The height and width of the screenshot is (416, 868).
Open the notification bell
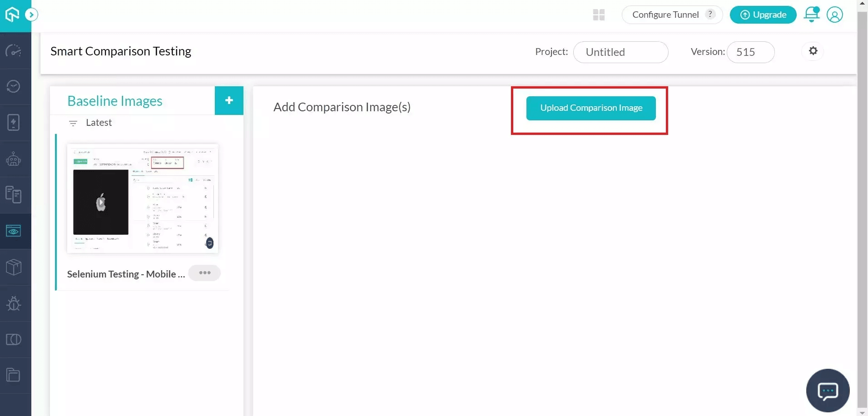(x=812, y=15)
